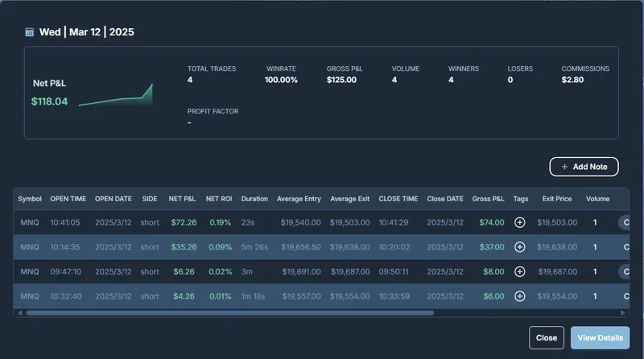
Task: Click the close time 10:41:29 cell
Action: pos(394,222)
